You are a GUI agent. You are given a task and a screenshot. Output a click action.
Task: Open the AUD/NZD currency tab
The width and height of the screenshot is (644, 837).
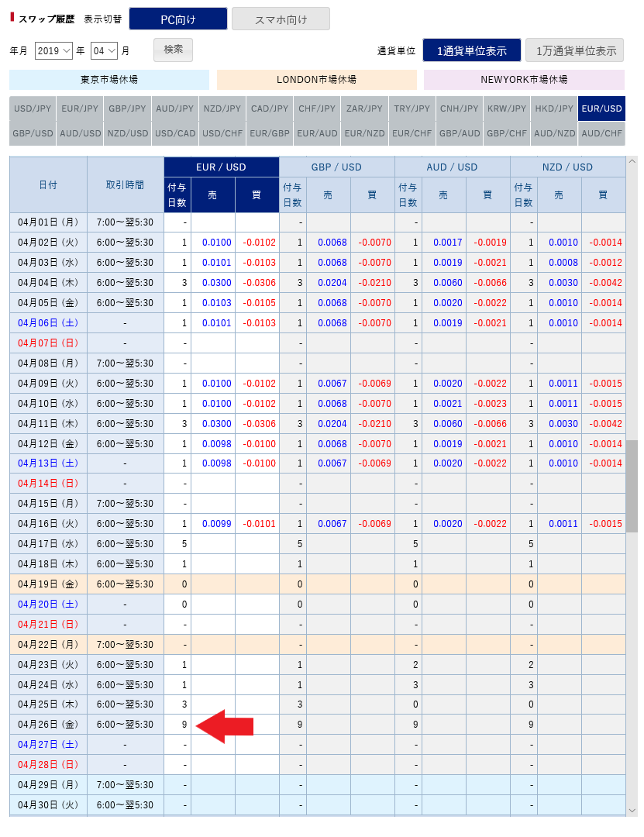tap(555, 133)
